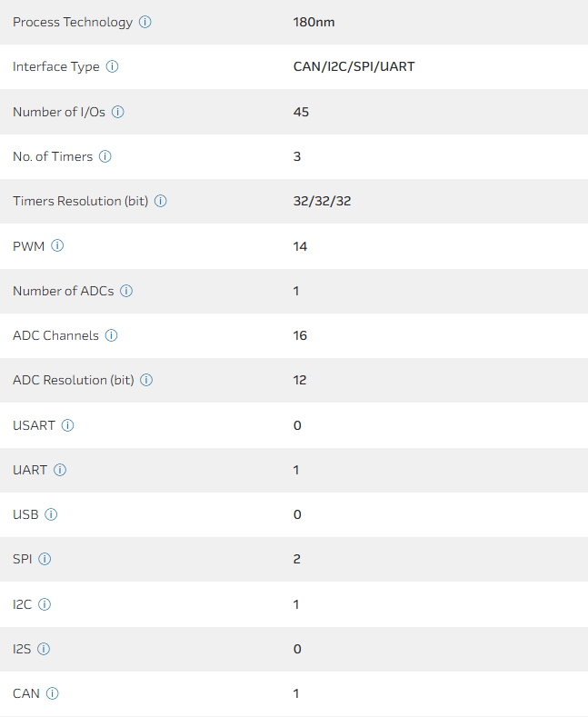Click info icon beside CAN
588x717 pixels.
coord(53,693)
